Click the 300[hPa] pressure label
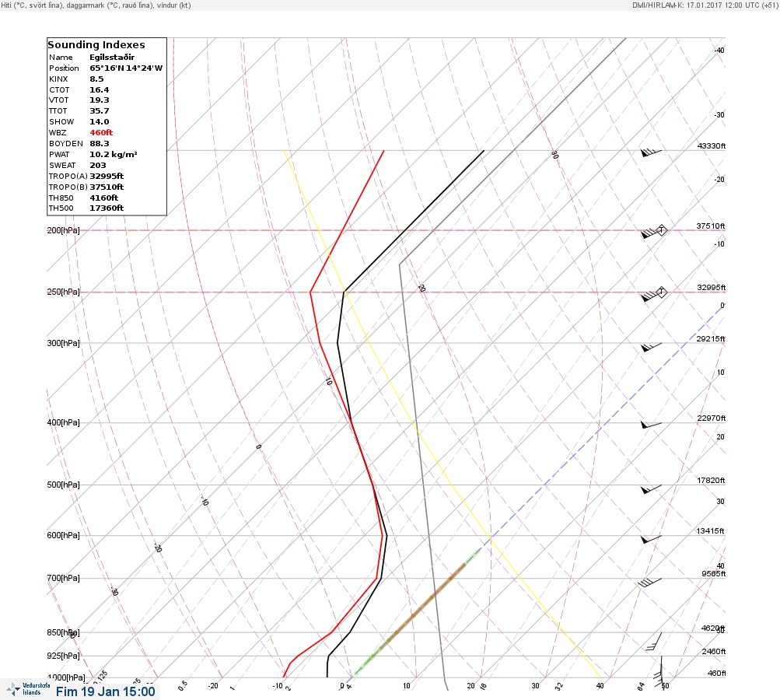This screenshot has height=700, width=780. 63,343
